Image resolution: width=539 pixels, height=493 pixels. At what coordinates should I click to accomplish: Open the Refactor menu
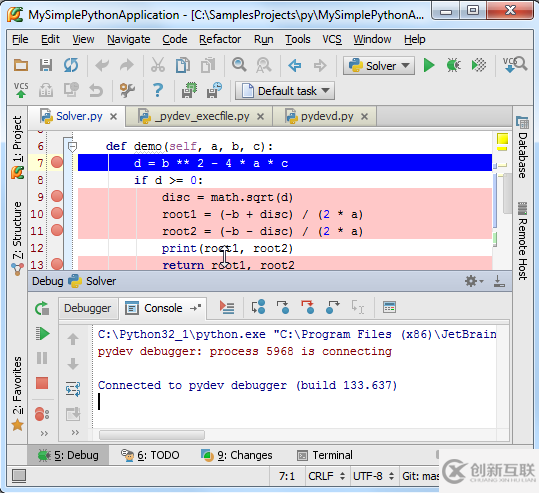point(220,39)
